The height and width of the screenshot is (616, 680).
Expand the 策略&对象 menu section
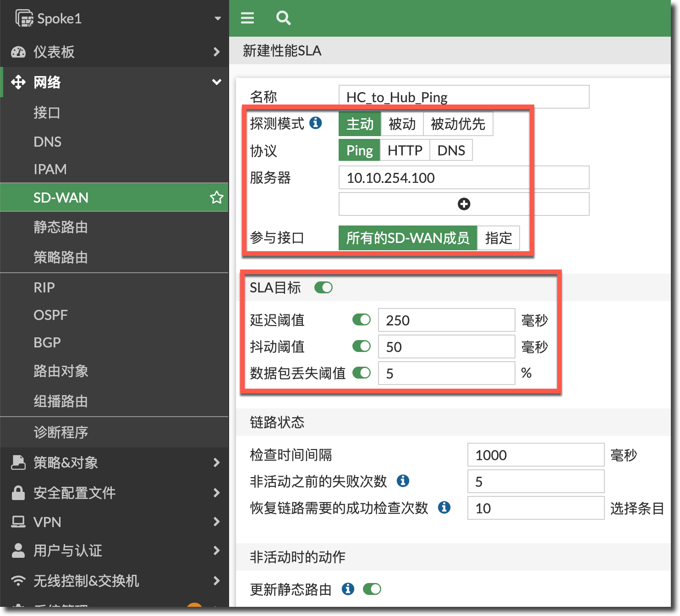coord(115,462)
